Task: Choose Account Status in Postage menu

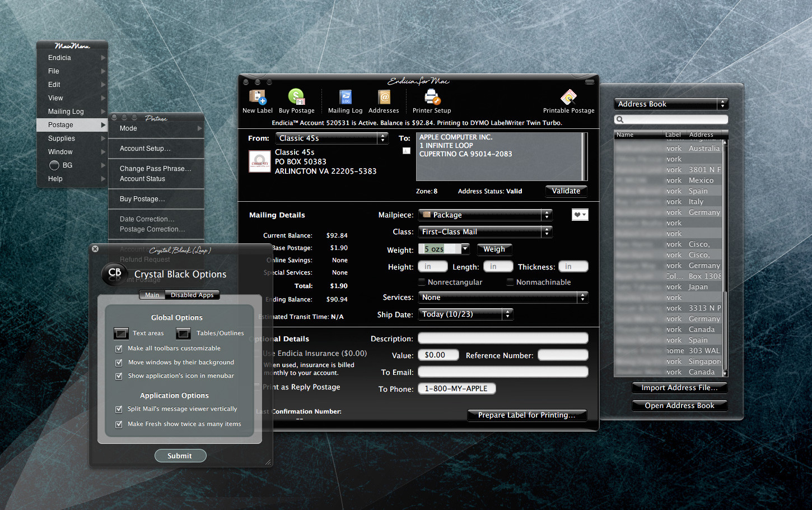Action: 156,179
